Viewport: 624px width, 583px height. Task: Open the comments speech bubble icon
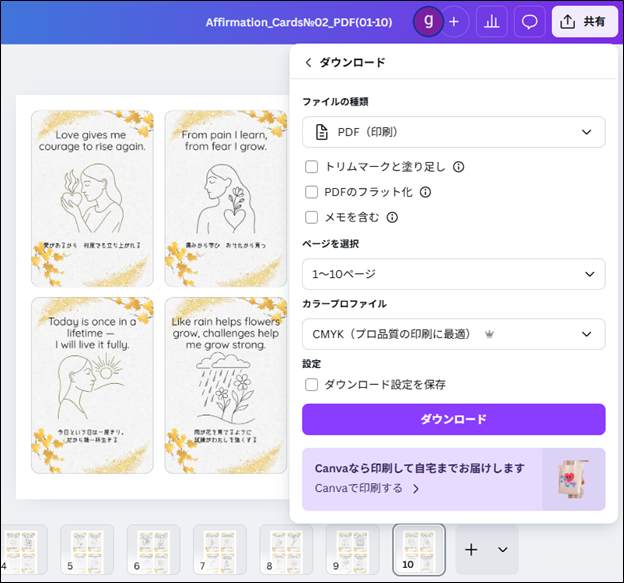[529, 21]
